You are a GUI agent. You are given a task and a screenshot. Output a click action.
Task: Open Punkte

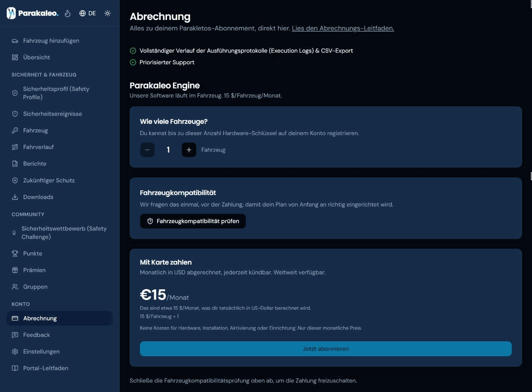(59, 254)
